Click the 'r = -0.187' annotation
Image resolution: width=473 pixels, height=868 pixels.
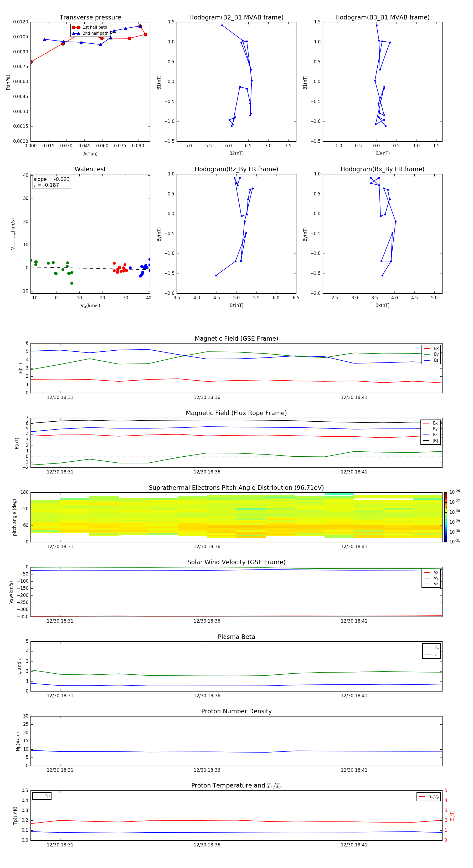pos(47,185)
